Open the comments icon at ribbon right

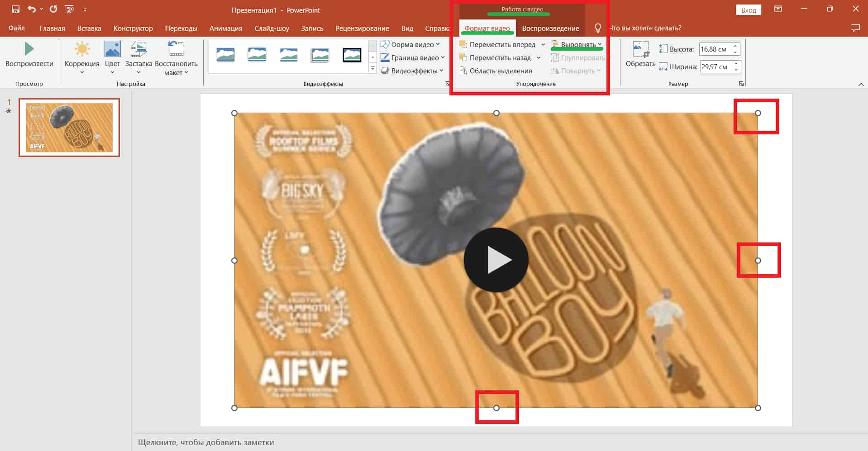855,28
